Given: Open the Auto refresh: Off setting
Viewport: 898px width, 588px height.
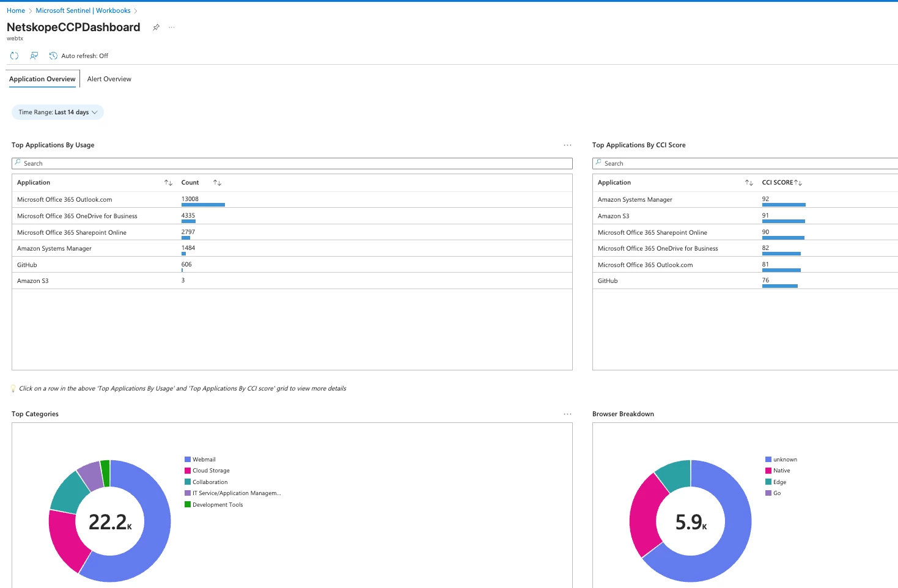Looking at the screenshot, I should point(79,56).
